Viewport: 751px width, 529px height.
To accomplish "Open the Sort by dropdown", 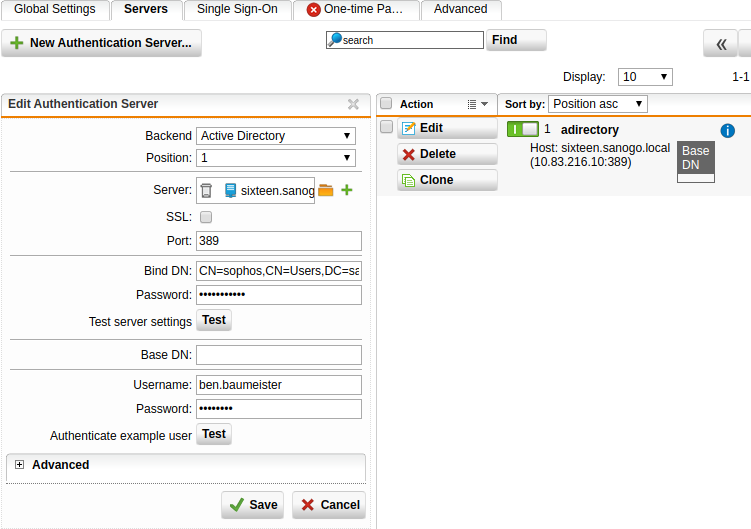I will [598, 104].
